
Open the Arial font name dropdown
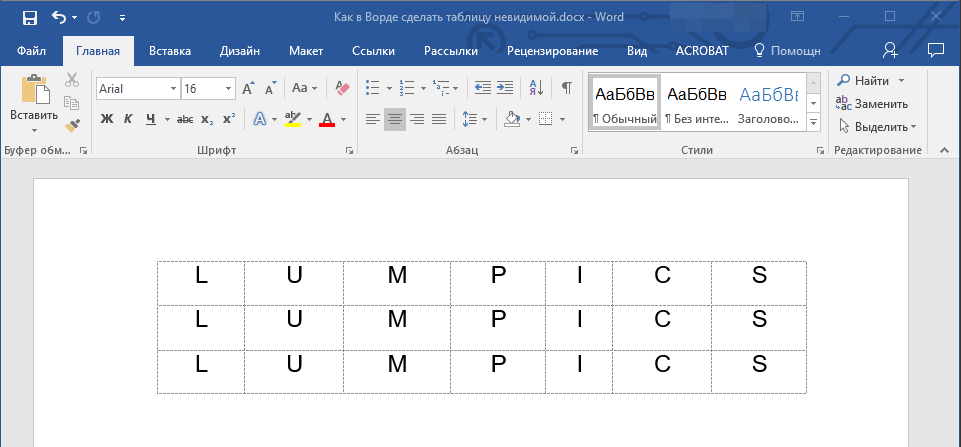[x=173, y=89]
